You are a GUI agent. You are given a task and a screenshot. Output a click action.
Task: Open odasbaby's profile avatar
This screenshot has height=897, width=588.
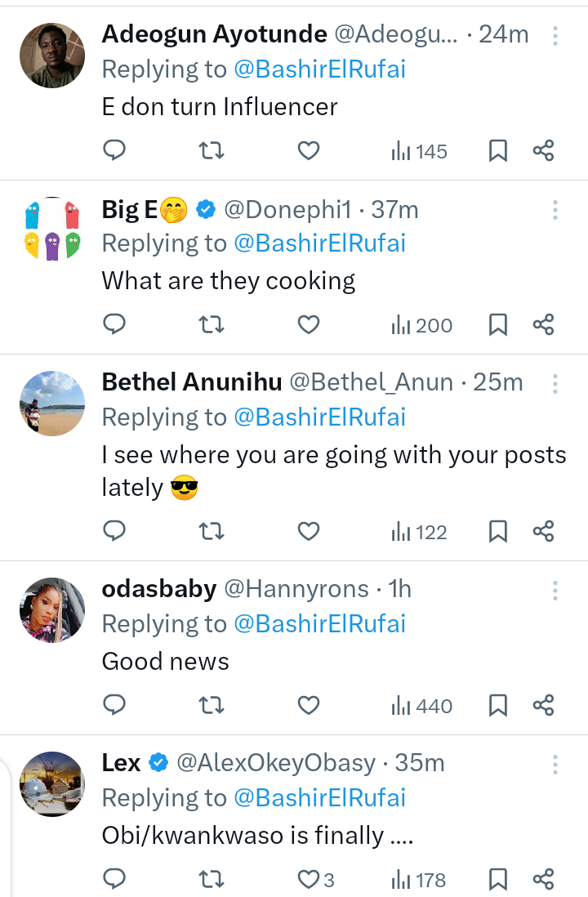(51, 609)
